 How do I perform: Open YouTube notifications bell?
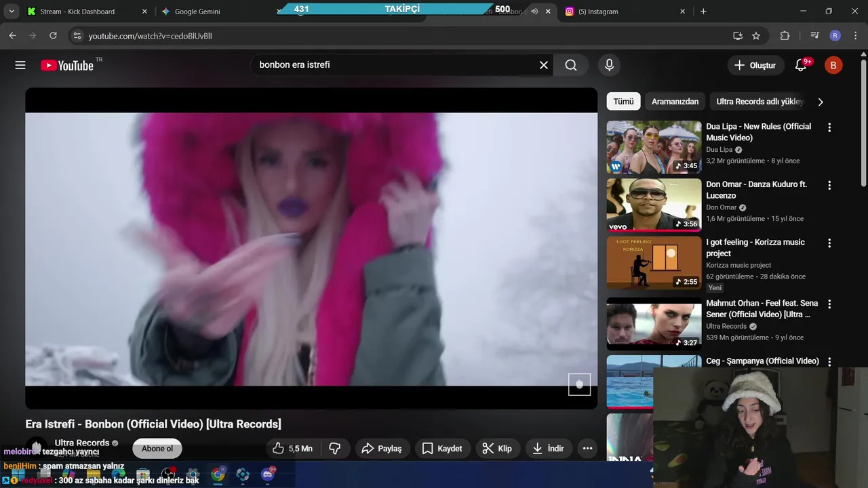(x=801, y=65)
